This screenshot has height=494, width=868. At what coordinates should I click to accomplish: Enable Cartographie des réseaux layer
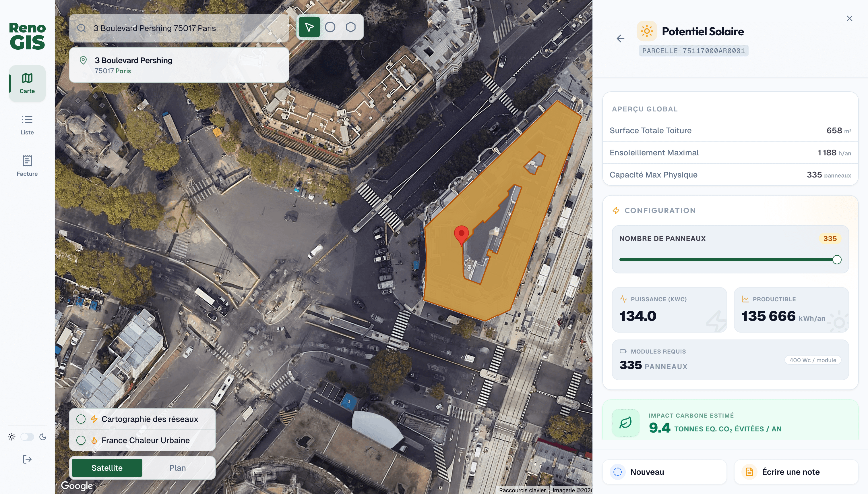81,419
